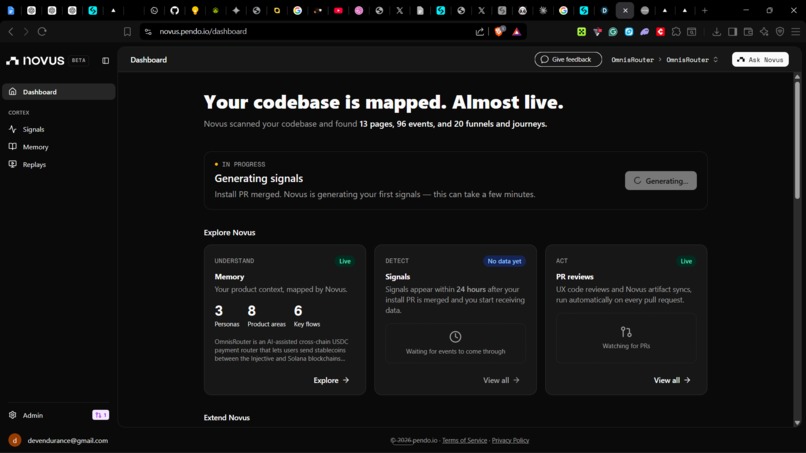Click the devendurance@gmail.com account avatar
The image size is (806, 453).
click(x=14, y=440)
